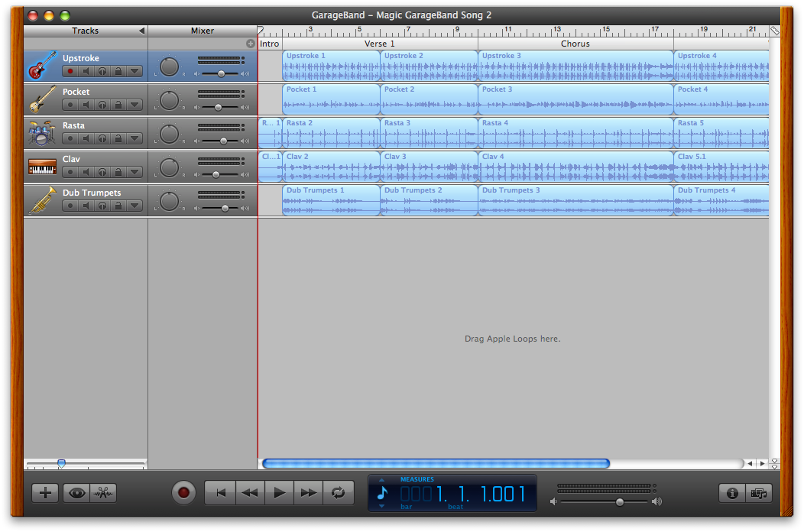804x532 pixels.
Task: Adjust the Clav track volume slider
Action: click(x=216, y=174)
